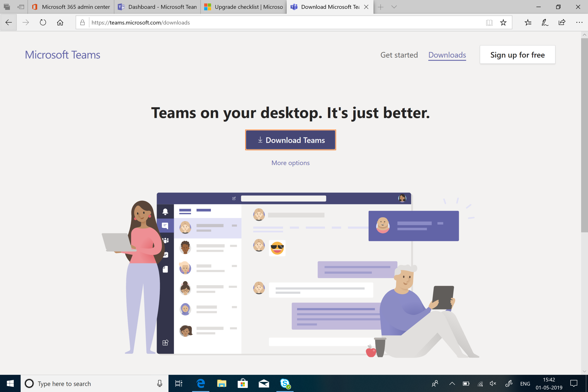Show tabs you've set aside
The width and height of the screenshot is (588, 392).
coord(7,7)
